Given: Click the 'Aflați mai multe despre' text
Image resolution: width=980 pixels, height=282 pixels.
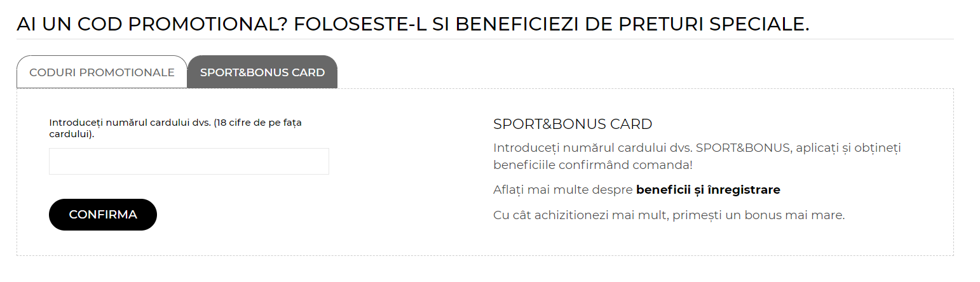Looking at the screenshot, I should pos(563,190).
